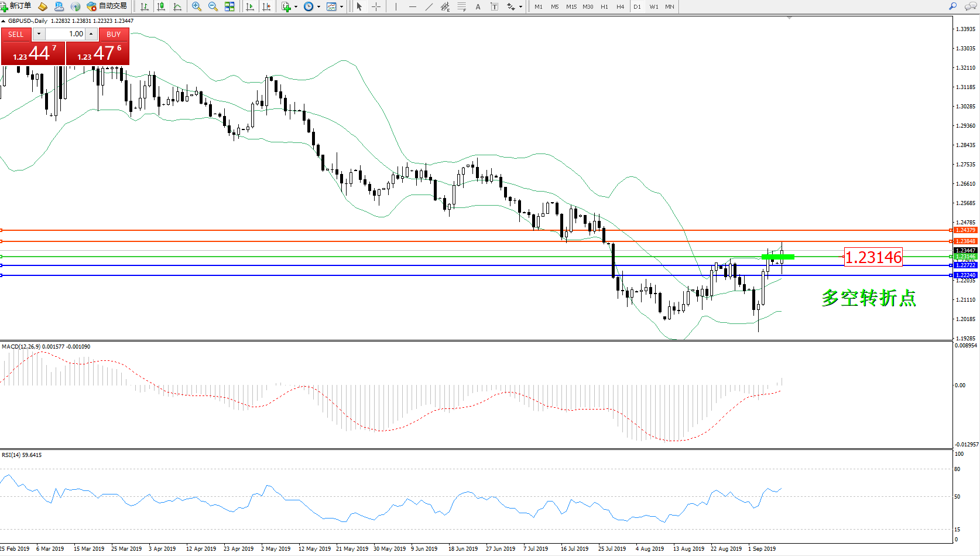Switch chart to line chart mode

point(177,6)
